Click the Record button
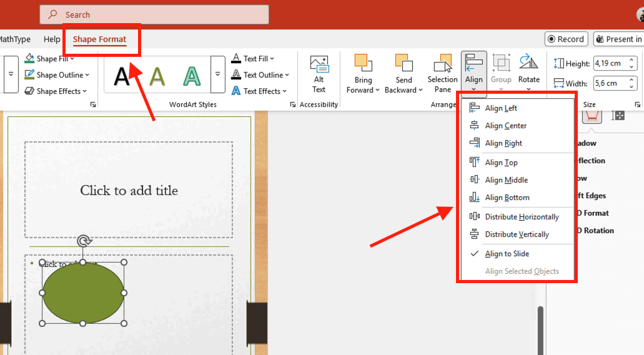The width and height of the screenshot is (644, 355). pyautogui.click(x=566, y=39)
